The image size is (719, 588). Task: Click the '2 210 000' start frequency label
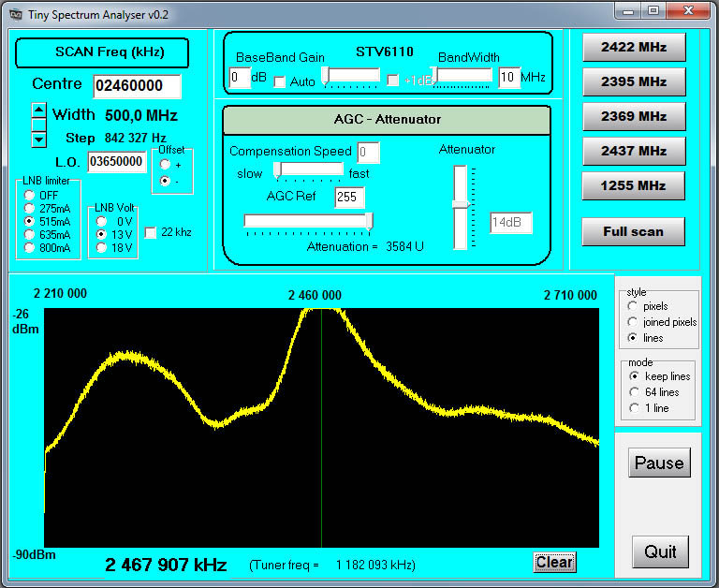(x=60, y=294)
